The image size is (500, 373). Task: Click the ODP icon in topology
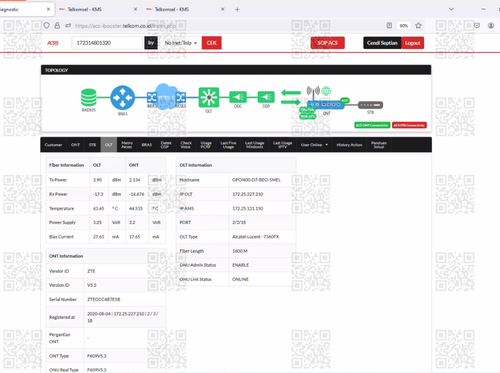[x=266, y=97]
